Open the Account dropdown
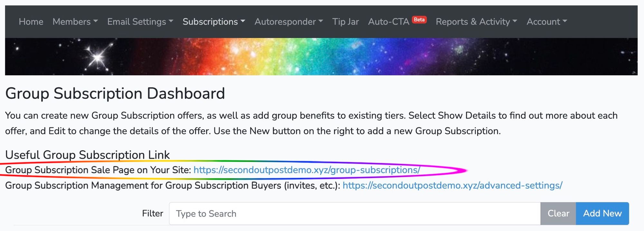 [547, 22]
